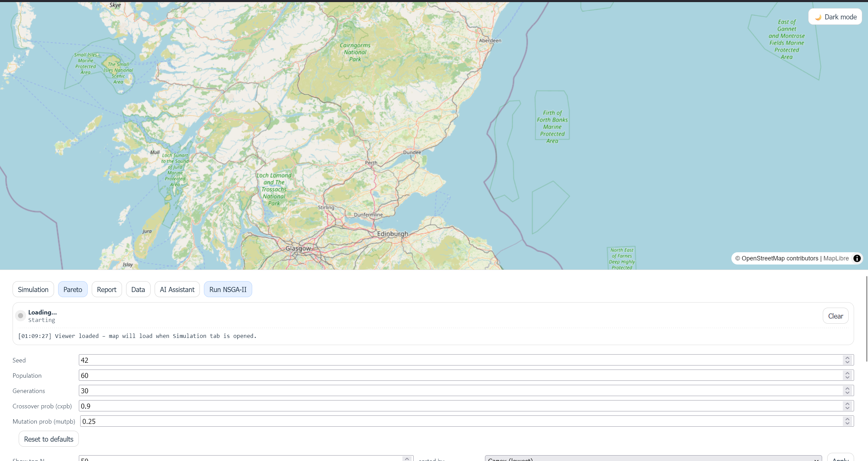
Task: Click the Loading status indicator dot
Action: [x=20, y=316]
